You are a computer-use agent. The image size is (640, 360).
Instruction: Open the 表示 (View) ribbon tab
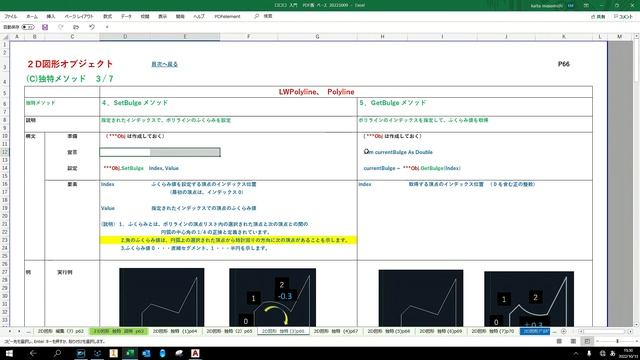click(x=162, y=16)
